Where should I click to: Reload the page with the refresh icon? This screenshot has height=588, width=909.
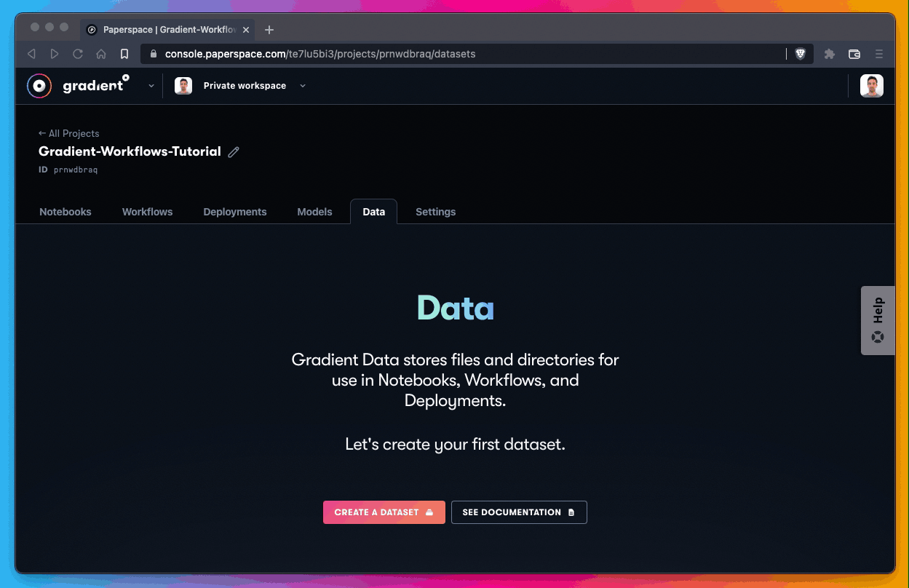(x=78, y=53)
